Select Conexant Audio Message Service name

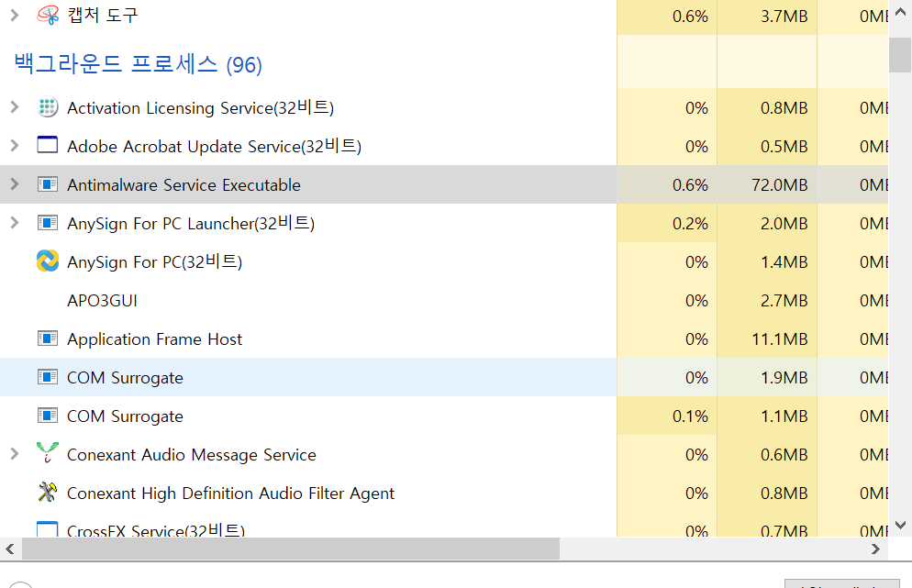coord(192,455)
